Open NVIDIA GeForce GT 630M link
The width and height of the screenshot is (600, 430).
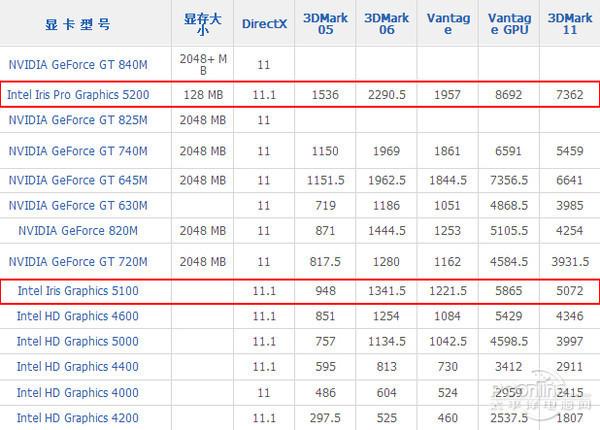point(78,205)
